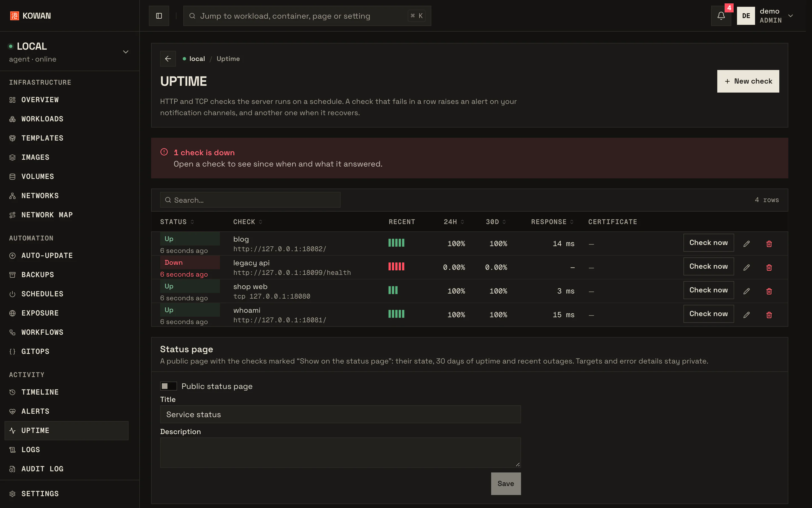Run Check now for whoami
Screen dimensions: 812x508
point(709,314)
